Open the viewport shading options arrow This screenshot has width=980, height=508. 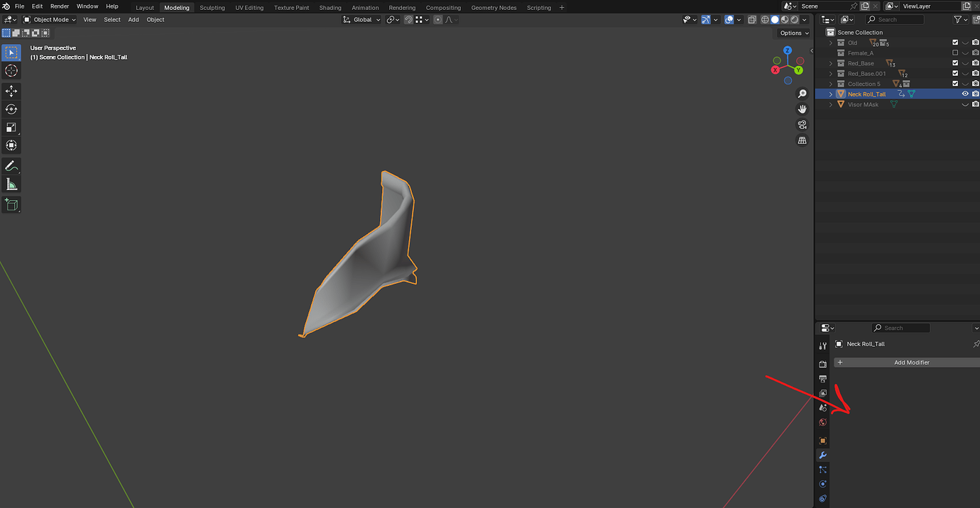pyautogui.click(x=805, y=20)
